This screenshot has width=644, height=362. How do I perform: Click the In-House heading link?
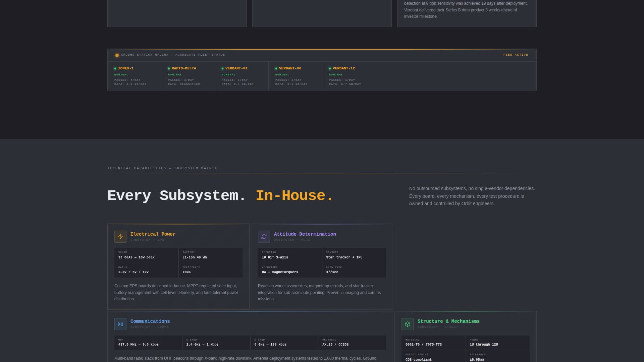tap(294, 195)
